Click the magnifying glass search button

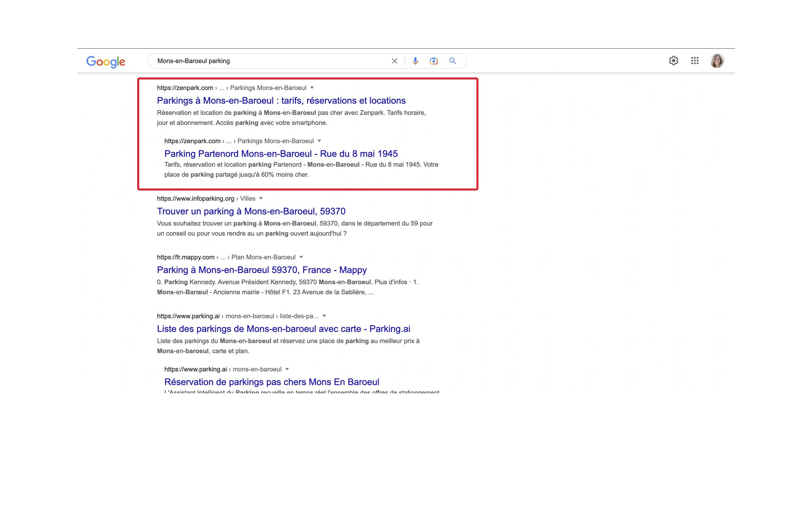(453, 61)
